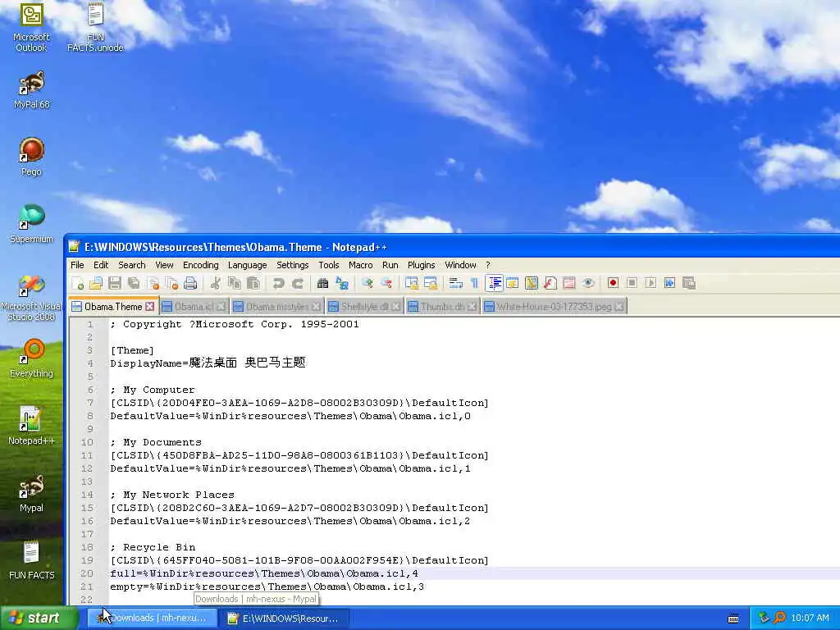This screenshot has height=630, width=840.
Task: Open the Macro menu
Action: 361,265
